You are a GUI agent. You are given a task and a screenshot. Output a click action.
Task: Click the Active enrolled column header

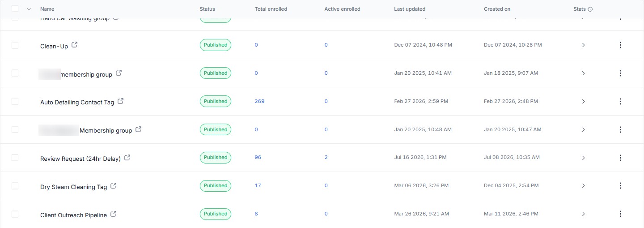[x=342, y=9]
